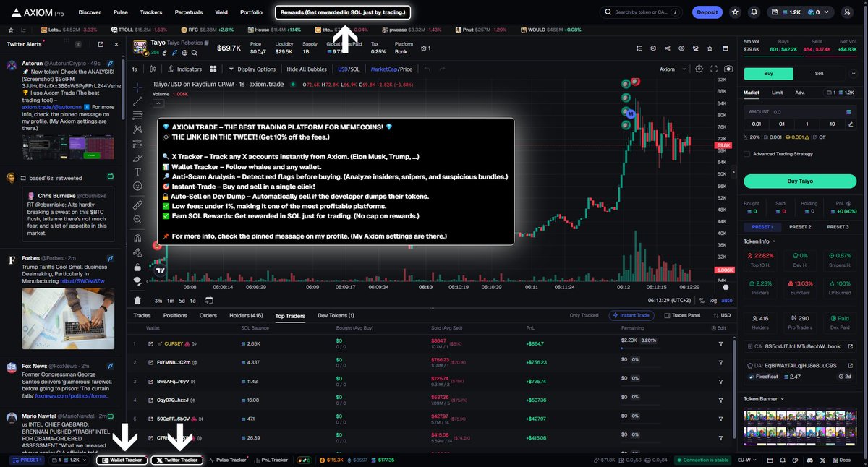The width and height of the screenshot is (868, 467).
Task: Toggle Instant Trade button
Action: point(632,316)
